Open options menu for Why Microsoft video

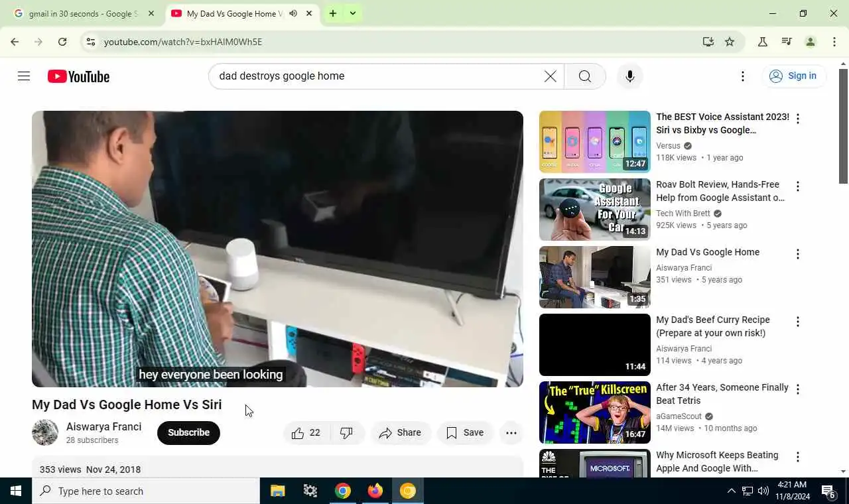point(798,457)
